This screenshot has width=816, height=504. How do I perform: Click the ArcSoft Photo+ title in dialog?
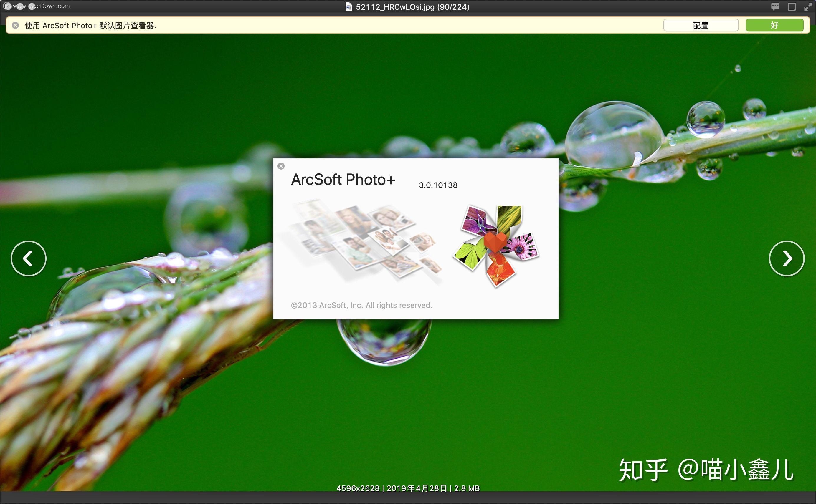[x=343, y=179]
